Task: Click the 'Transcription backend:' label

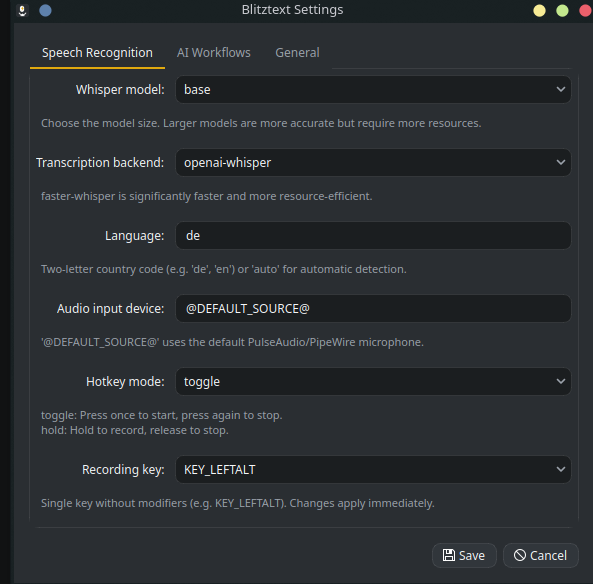Action: click(x=100, y=163)
